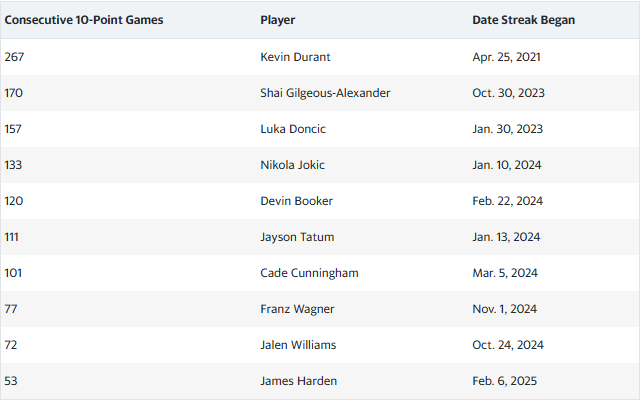Click the 53 games streak value

(x=11, y=381)
